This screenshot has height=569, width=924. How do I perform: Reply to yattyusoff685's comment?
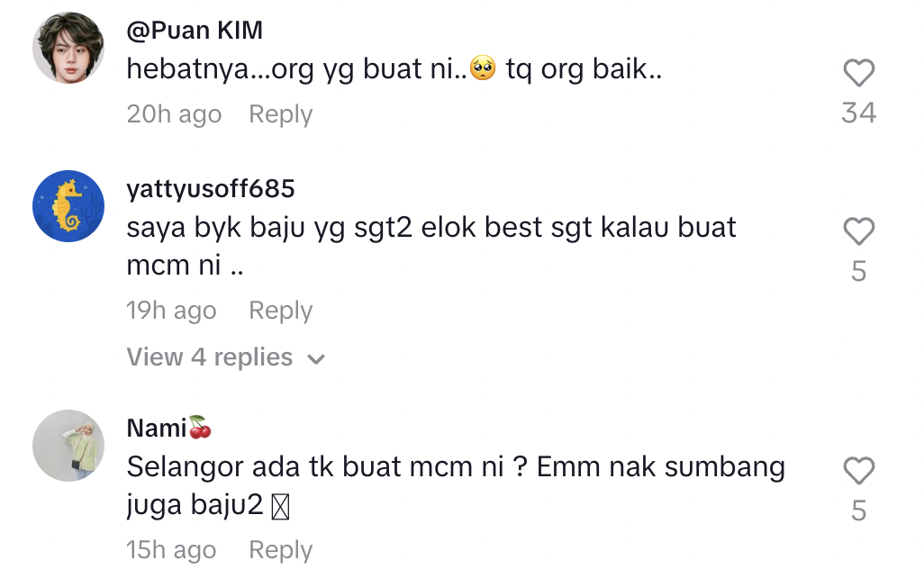[280, 311]
